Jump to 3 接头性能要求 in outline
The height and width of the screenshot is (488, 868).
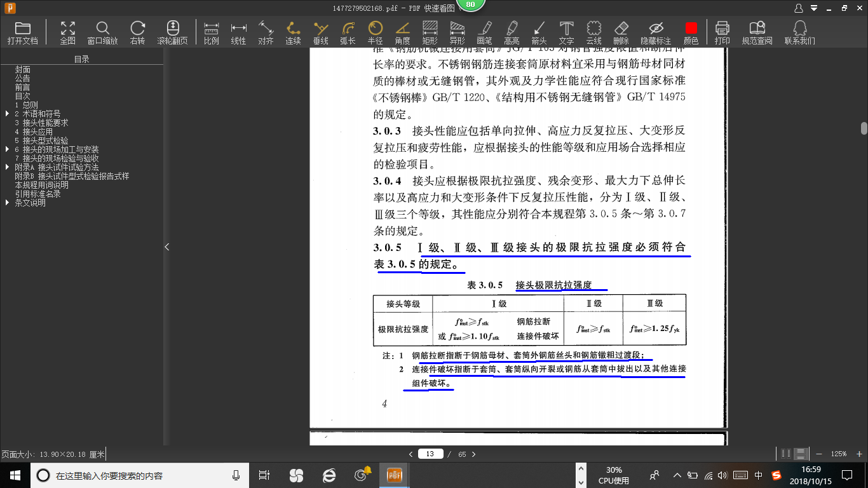42,123
